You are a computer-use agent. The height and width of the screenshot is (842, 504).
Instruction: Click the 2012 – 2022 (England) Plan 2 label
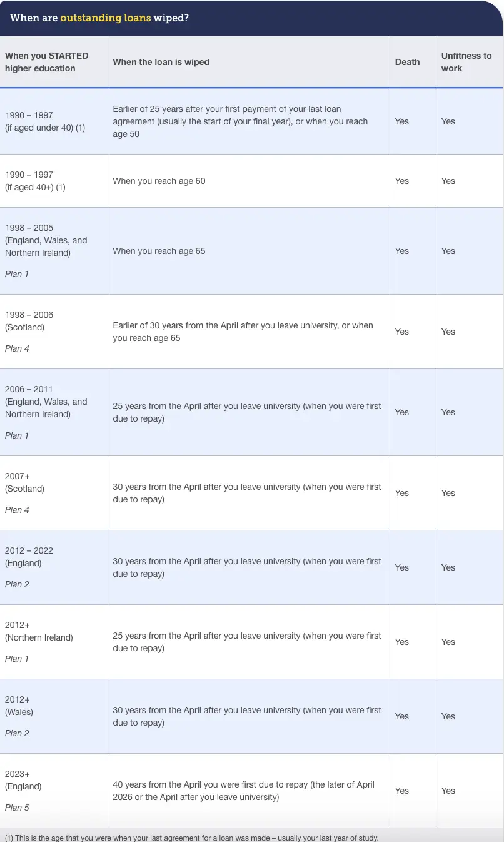(x=29, y=567)
